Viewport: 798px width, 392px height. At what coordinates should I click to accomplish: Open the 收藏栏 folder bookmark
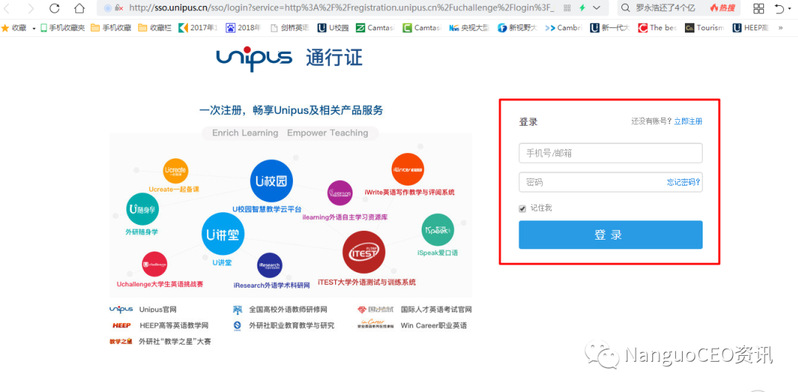155,28
